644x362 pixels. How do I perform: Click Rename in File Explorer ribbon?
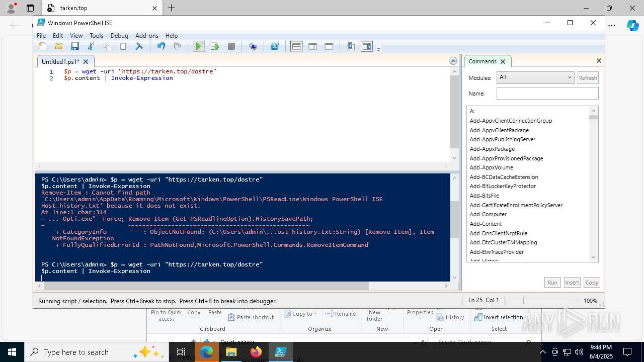pyautogui.click(x=341, y=314)
